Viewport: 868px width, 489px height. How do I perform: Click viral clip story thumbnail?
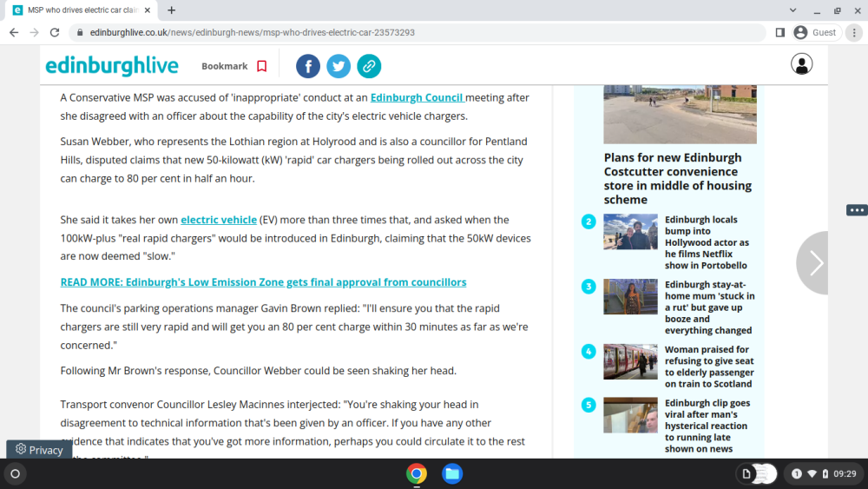point(630,415)
